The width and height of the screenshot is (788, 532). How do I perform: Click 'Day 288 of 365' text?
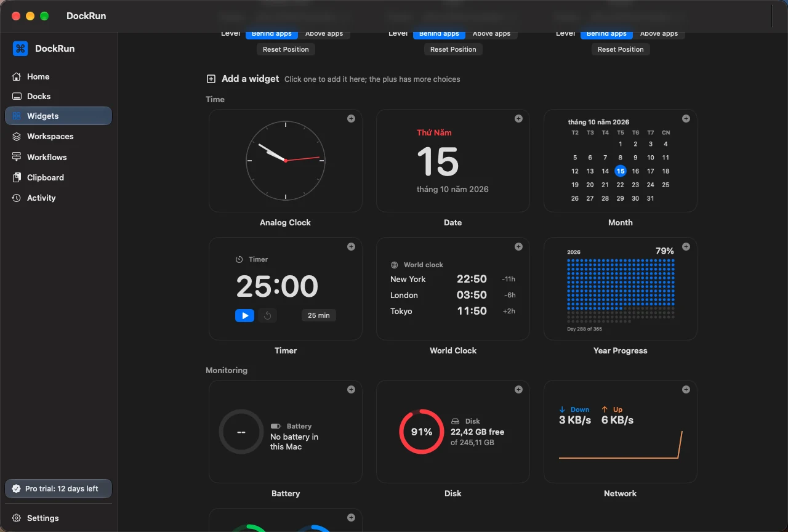584,329
